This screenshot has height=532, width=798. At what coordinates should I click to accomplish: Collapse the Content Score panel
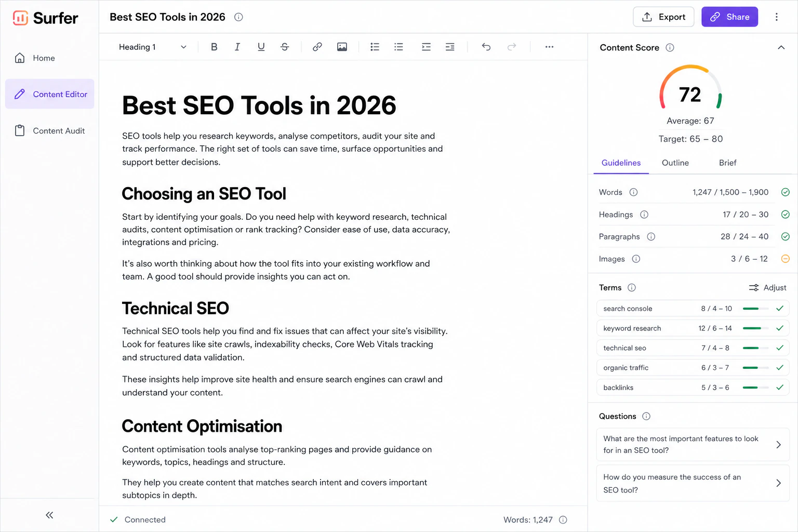[x=781, y=48]
